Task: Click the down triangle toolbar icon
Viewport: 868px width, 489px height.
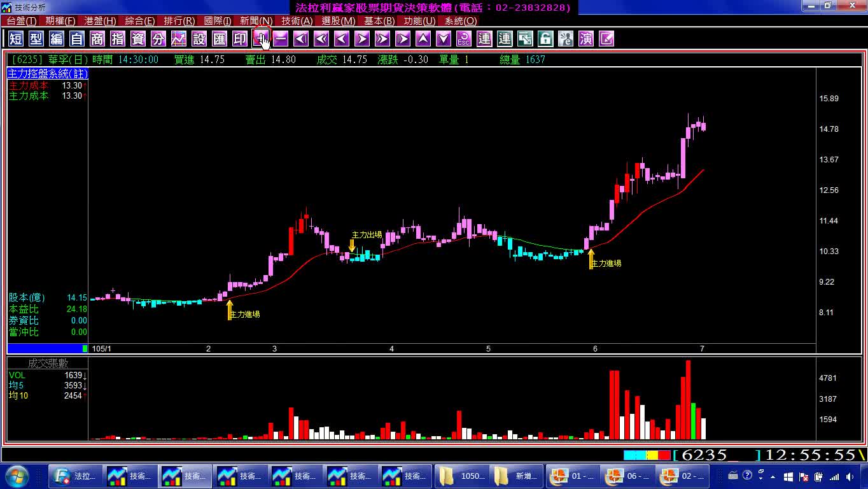Action: coord(444,39)
